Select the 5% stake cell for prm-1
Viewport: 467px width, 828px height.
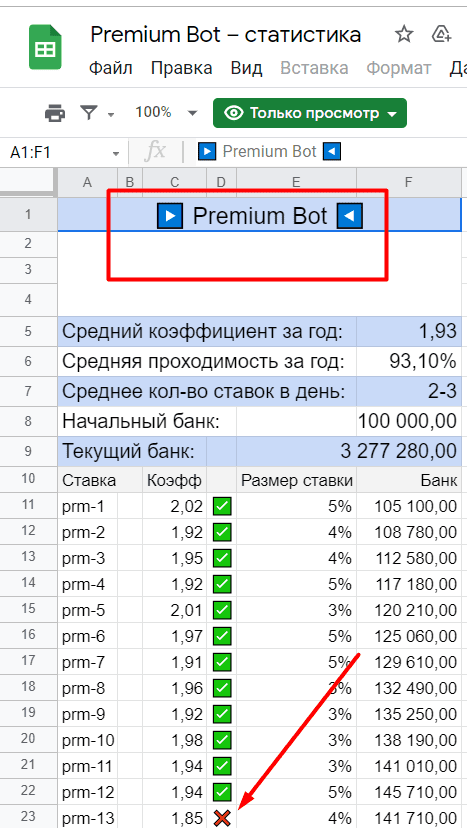[296, 506]
